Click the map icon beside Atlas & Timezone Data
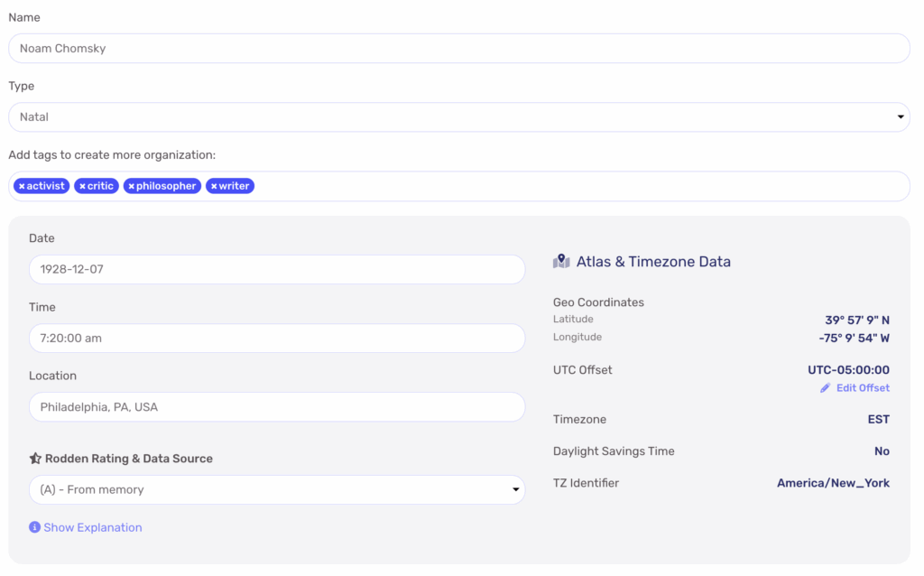This screenshot has width=924, height=576. coord(561,262)
